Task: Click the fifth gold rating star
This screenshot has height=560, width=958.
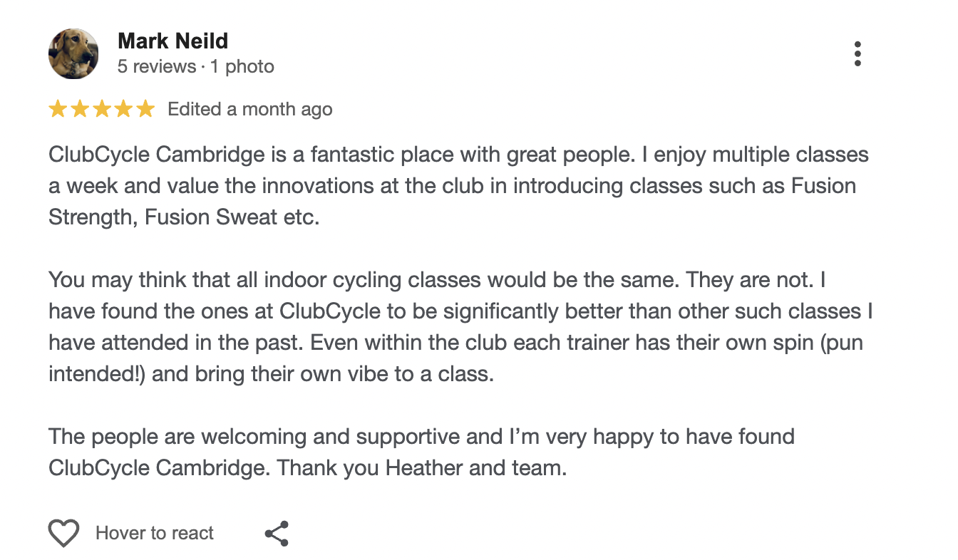Action: coord(145,109)
